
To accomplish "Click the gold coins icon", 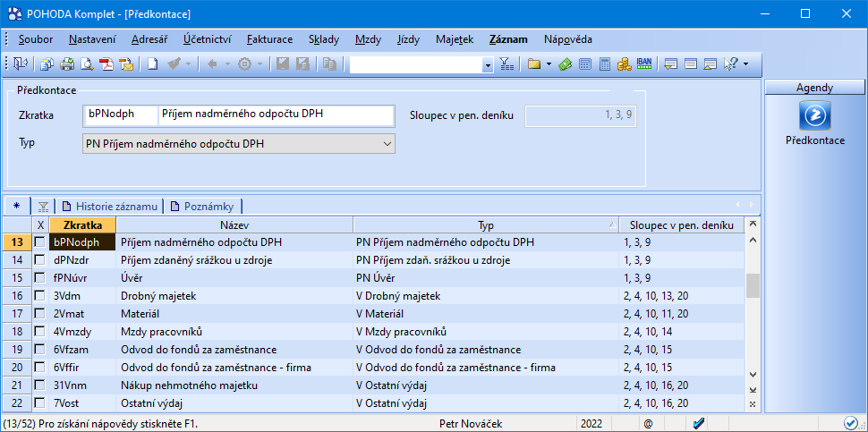I will [x=625, y=64].
